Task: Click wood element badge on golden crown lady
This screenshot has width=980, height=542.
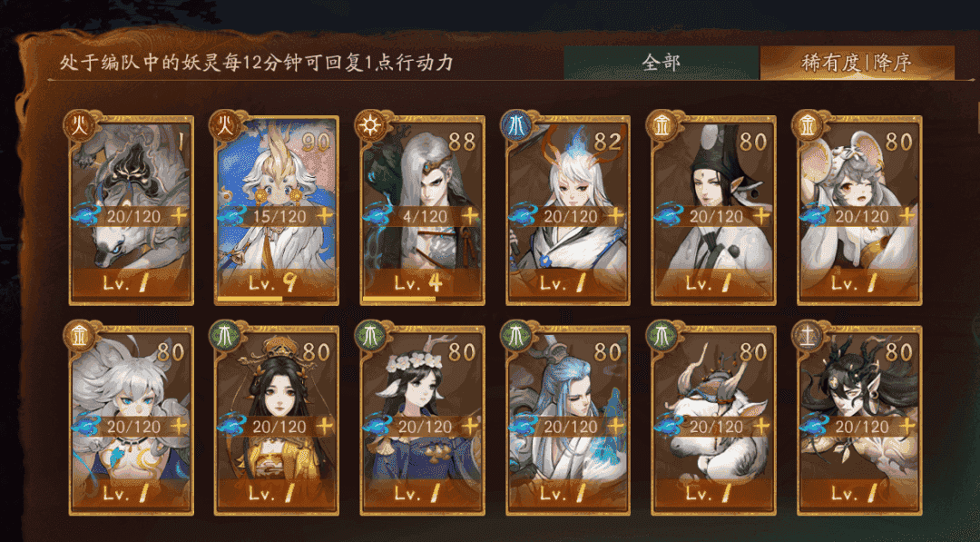Action: pyautogui.click(x=225, y=337)
